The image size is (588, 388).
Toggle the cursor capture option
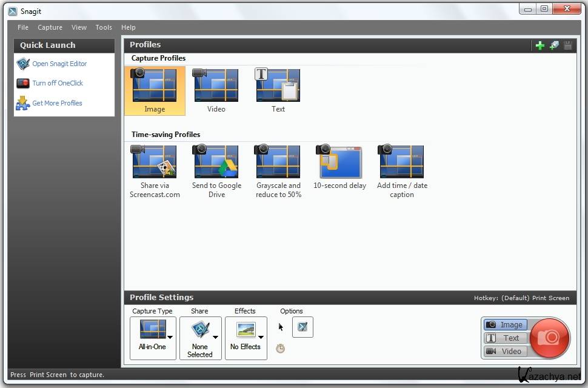click(281, 327)
